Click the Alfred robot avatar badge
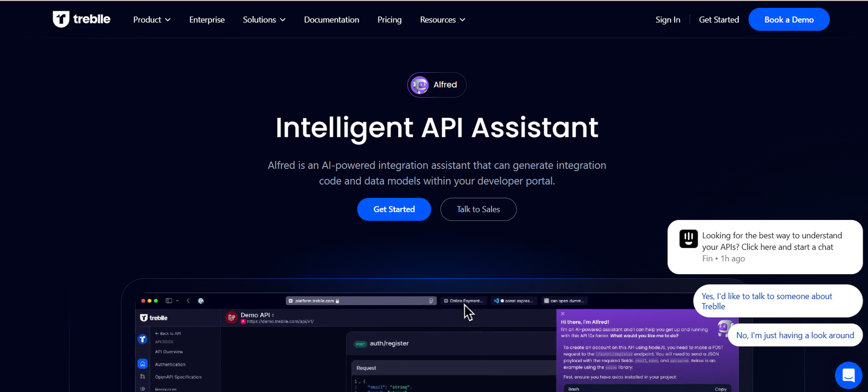Screen dimensions: 868x392 [419, 85]
